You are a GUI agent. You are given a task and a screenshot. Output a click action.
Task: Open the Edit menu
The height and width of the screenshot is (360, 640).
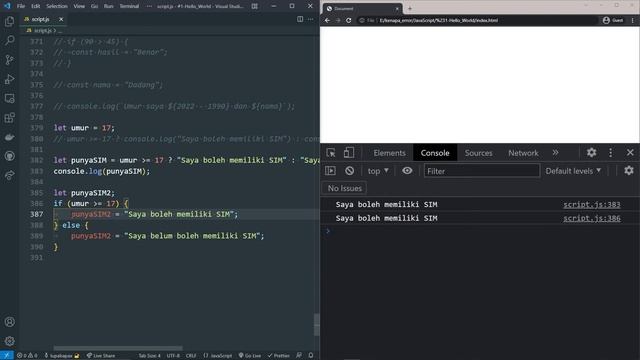pos(36,6)
